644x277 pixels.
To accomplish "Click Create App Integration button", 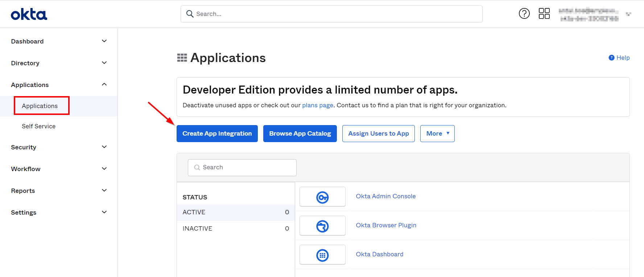I will (x=217, y=133).
